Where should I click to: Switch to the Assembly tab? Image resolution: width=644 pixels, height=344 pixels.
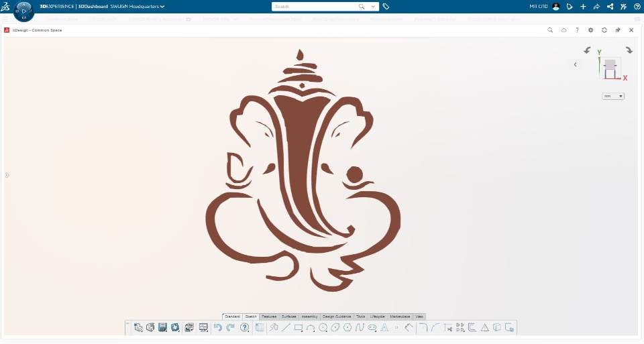point(309,317)
